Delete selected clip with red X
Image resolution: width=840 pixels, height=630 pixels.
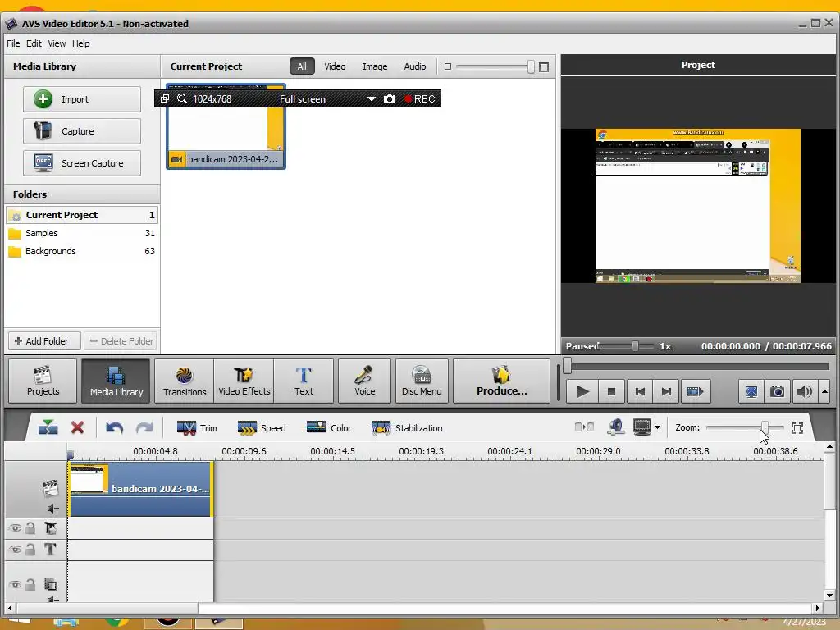point(77,427)
